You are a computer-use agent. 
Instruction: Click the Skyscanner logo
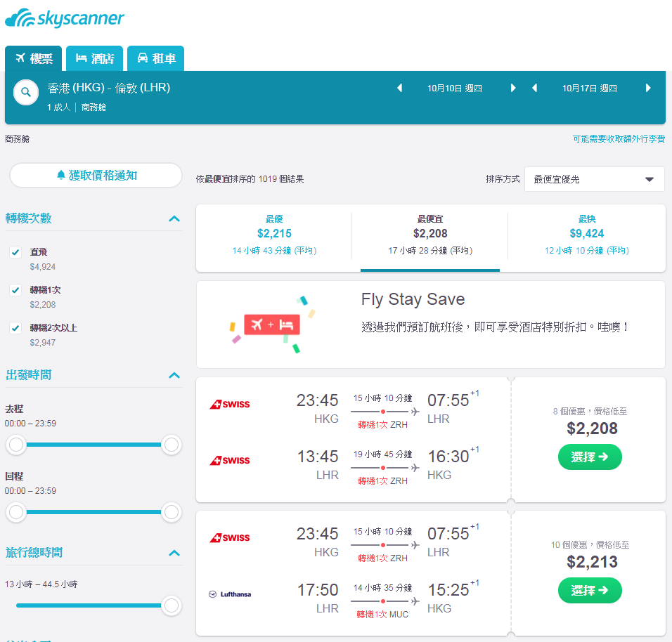click(x=65, y=18)
